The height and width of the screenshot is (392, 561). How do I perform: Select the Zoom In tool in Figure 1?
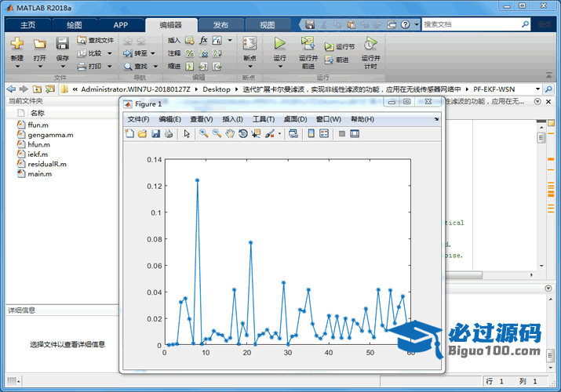coord(204,133)
